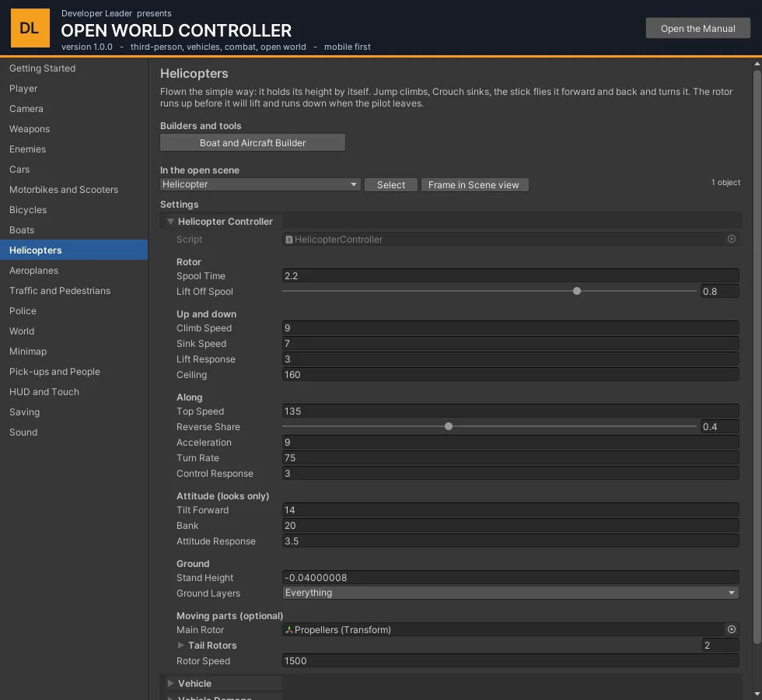The width and height of the screenshot is (762, 700).
Task: Click the script file icon beside HelicopterController
Action: (289, 240)
